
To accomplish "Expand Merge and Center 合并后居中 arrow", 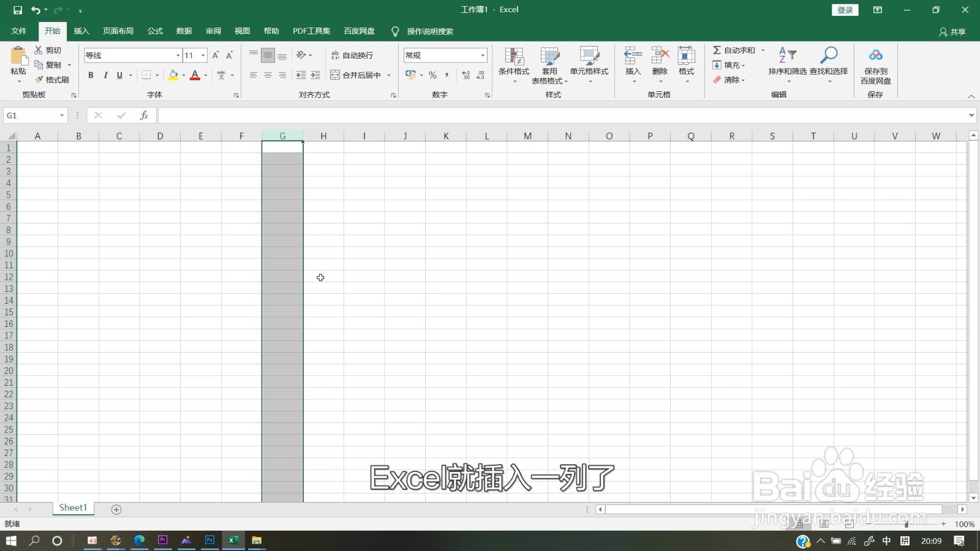I will tap(389, 75).
